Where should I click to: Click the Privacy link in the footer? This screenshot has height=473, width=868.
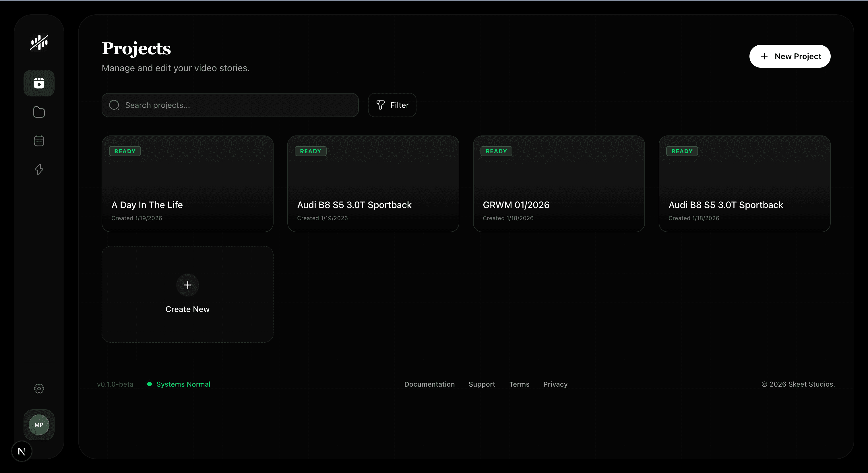(555, 384)
